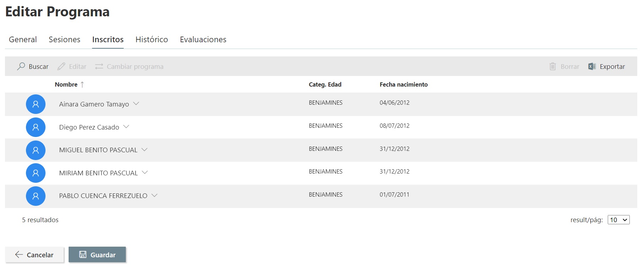The width and height of the screenshot is (644, 269).
Task: Click the Buscar search magnifier icon
Action: (21, 66)
